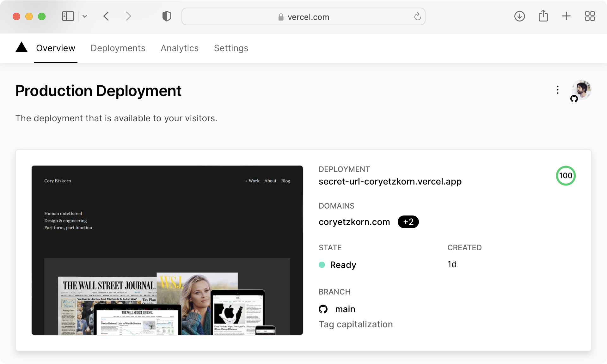Click the user avatar photo
Image resolution: width=607 pixels, height=364 pixels.
point(582,89)
